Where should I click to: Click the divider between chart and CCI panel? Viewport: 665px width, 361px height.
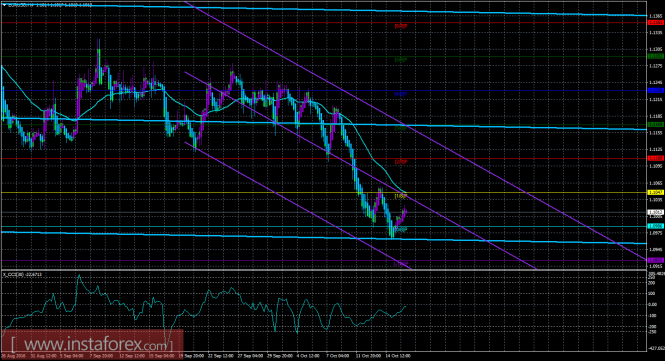pos(324,270)
